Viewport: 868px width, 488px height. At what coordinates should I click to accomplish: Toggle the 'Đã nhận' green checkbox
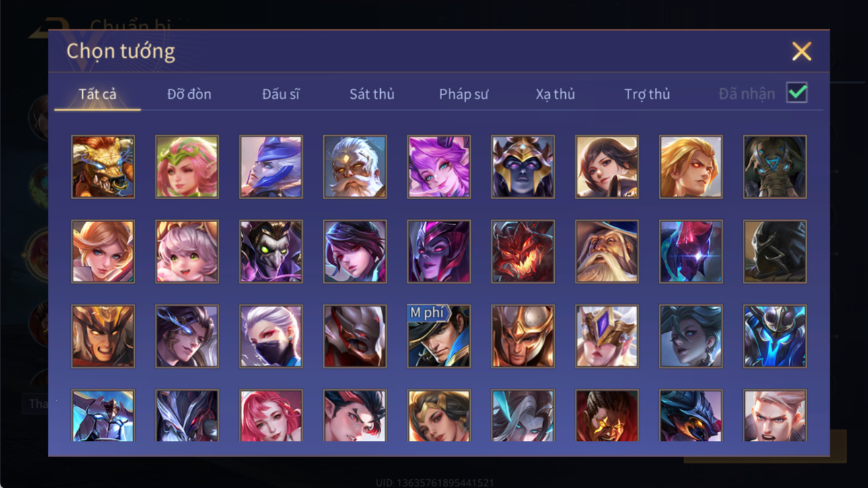[797, 93]
